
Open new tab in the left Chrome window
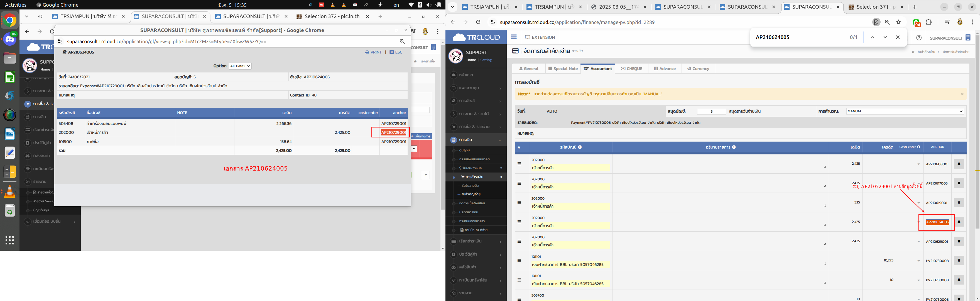click(x=380, y=16)
